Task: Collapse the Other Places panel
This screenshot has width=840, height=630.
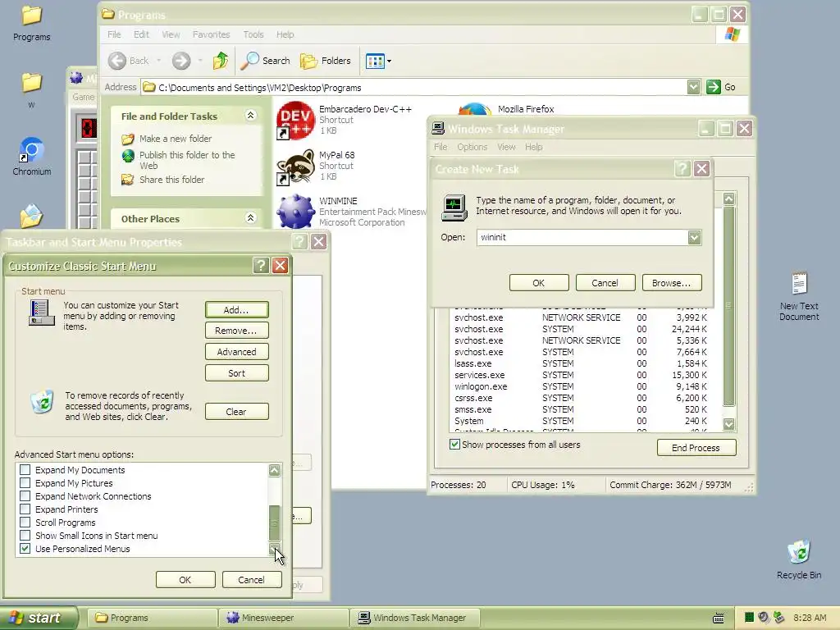Action: (250, 217)
